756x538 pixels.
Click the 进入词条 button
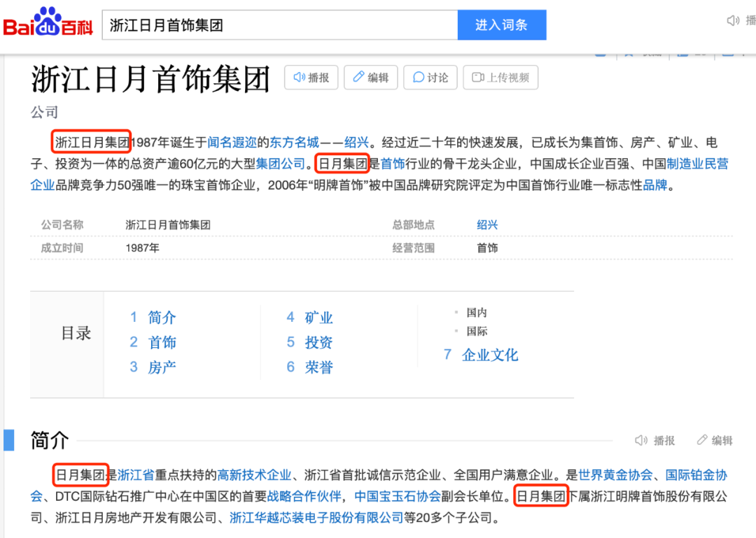(501, 25)
